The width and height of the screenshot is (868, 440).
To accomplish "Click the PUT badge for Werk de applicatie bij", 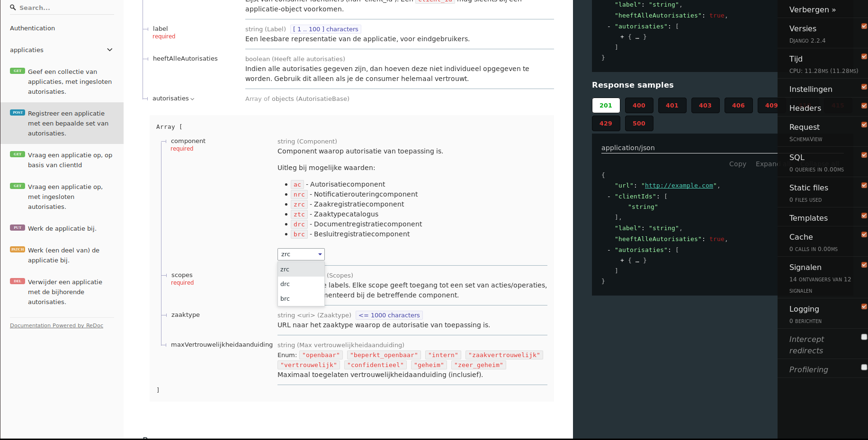I will click(17, 227).
